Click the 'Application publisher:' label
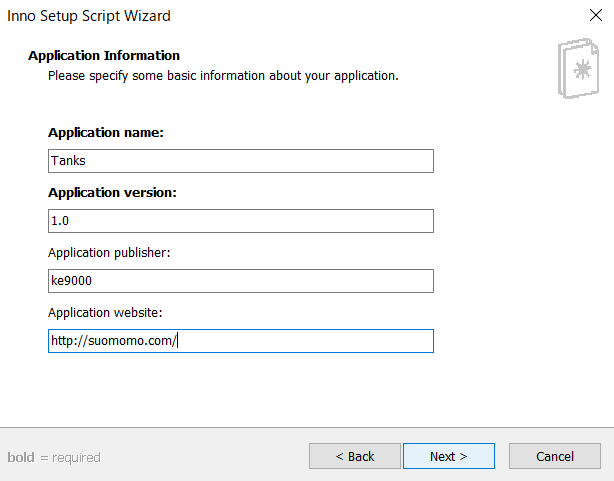 109,253
